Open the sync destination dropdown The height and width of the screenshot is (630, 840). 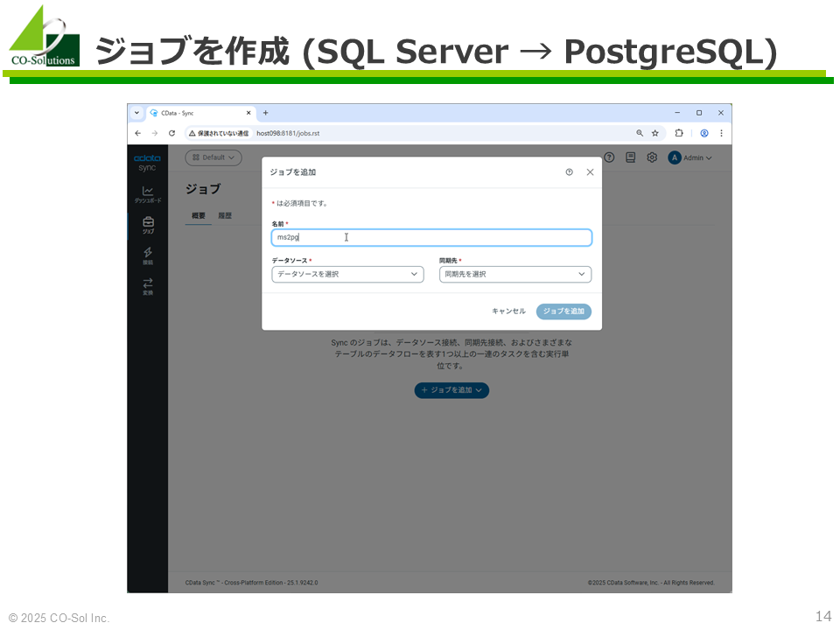(x=515, y=274)
